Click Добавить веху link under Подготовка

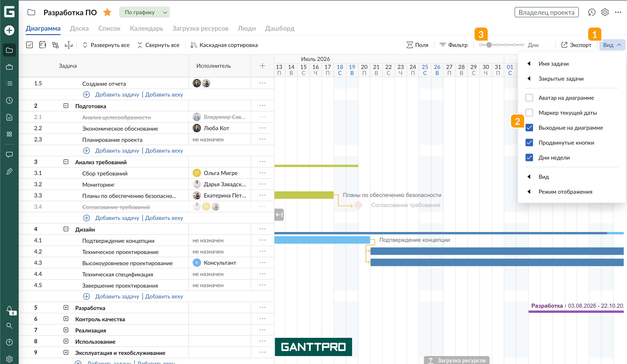pos(164,151)
